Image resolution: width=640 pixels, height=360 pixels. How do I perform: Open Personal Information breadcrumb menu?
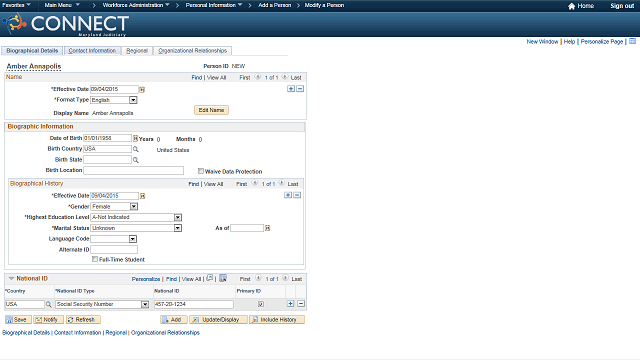(214, 5)
